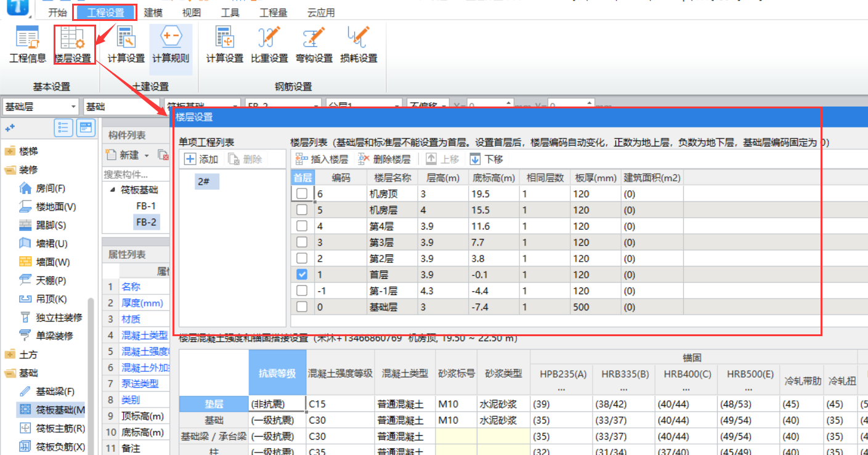This screenshot has height=455, width=868.
Task: Click the sparkle plus icon in navigation panel
Action: pyautogui.click(x=10, y=128)
